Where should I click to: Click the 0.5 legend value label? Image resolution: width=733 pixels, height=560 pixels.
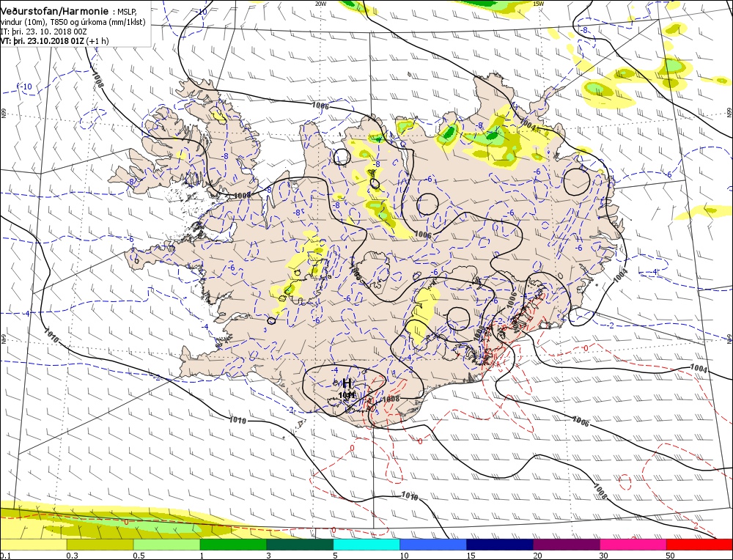pyautogui.click(x=139, y=556)
